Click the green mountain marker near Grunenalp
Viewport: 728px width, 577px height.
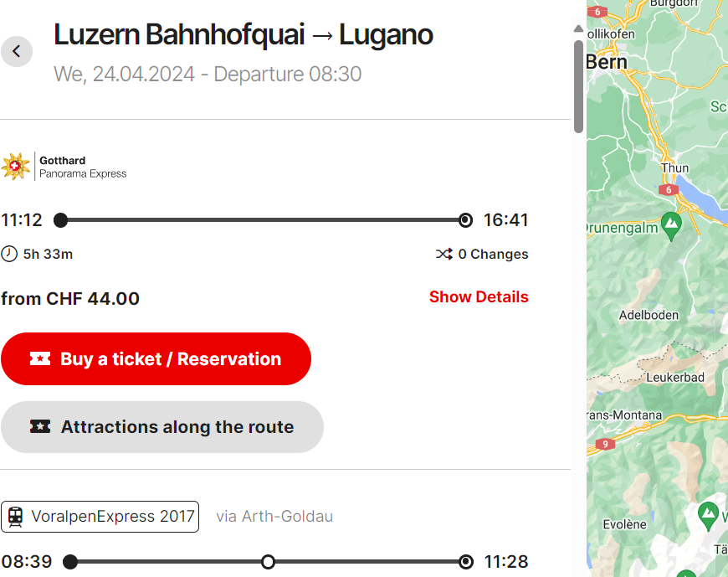tap(670, 223)
